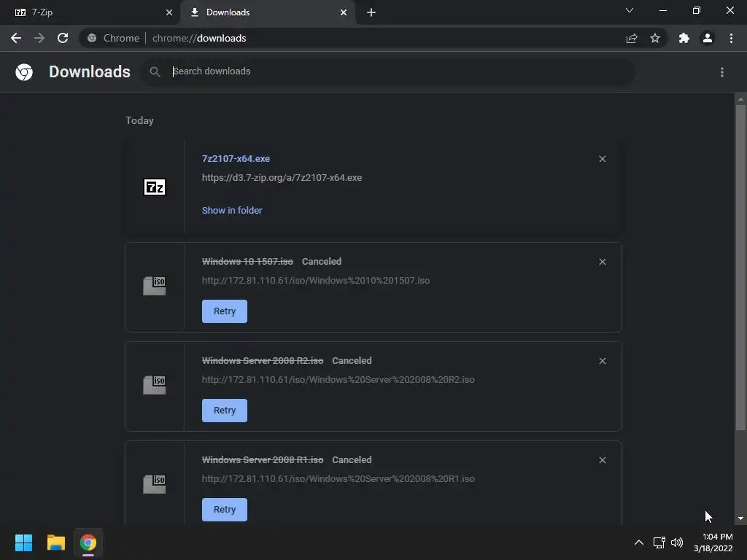The height and width of the screenshot is (560, 747).
Task: Click the scrollbar up arrow
Action: pos(740,99)
